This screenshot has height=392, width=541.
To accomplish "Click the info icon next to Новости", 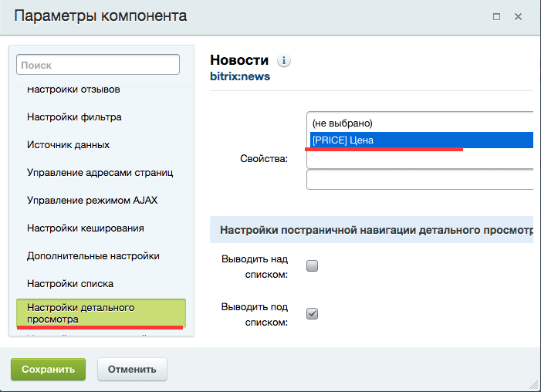I will pos(284,61).
